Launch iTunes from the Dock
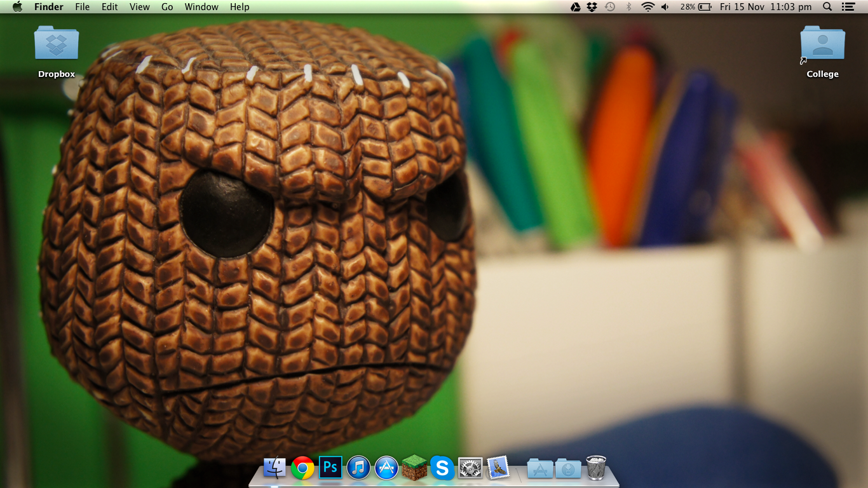 pyautogui.click(x=358, y=468)
